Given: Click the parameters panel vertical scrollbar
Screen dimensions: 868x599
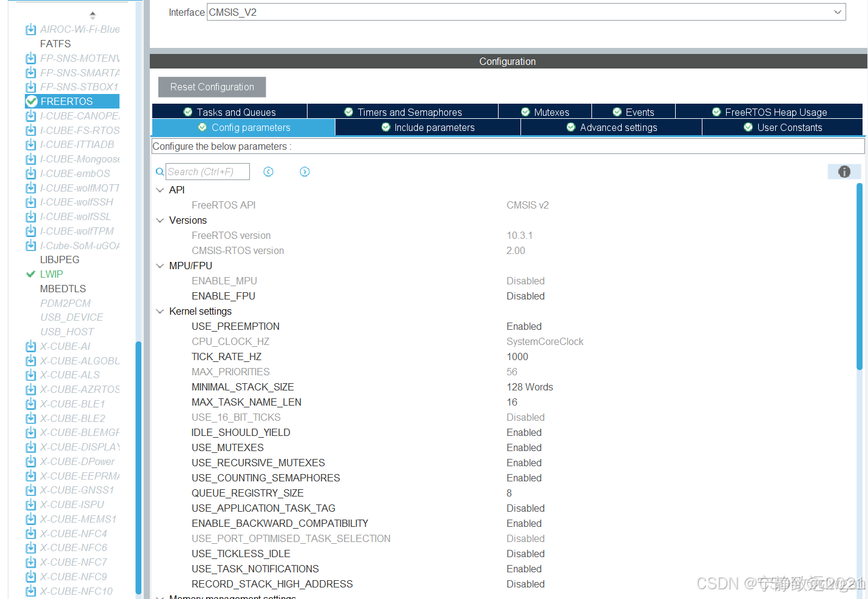Looking at the screenshot, I should pos(859,276).
